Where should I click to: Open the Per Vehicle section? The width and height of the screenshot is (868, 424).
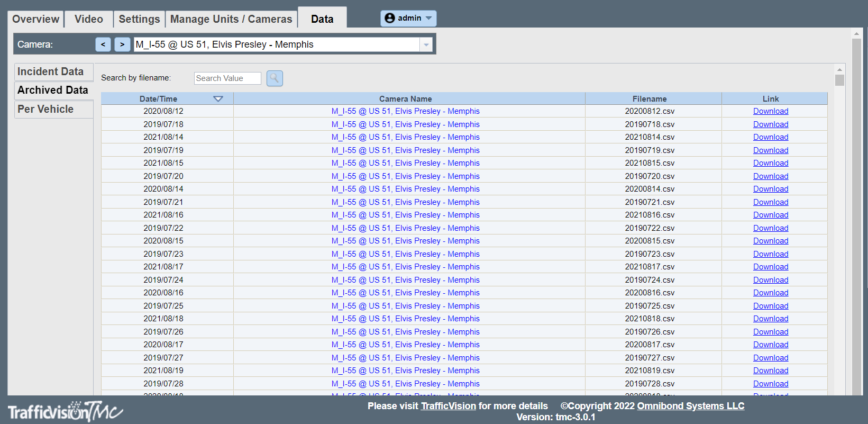tap(53, 109)
